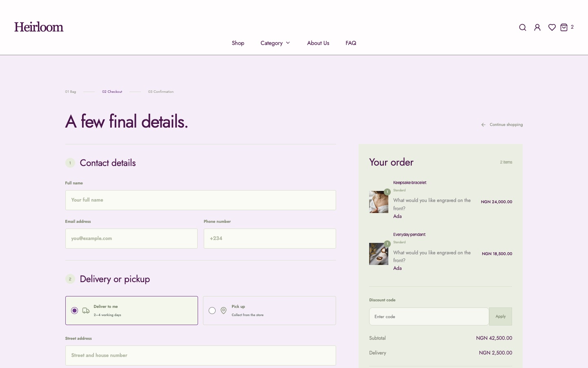Click the step 2 circle beside Delivery or pickup
This screenshot has height=368, width=588.
click(70, 279)
